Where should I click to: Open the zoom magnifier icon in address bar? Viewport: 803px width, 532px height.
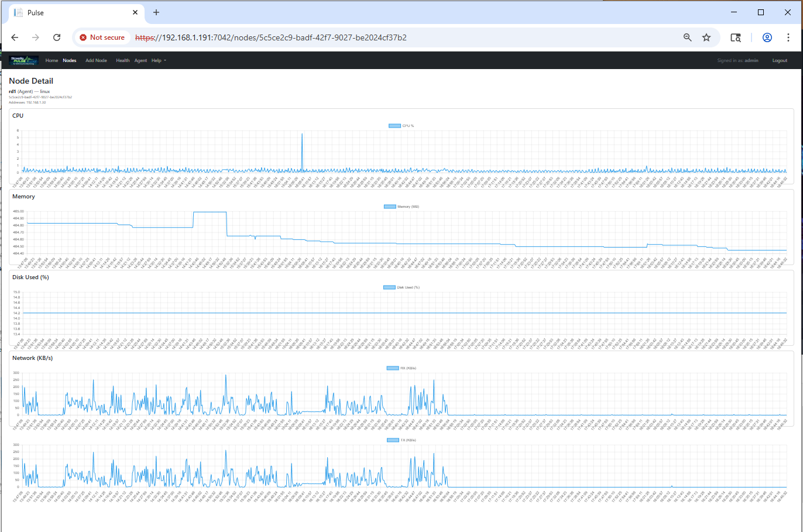point(688,37)
